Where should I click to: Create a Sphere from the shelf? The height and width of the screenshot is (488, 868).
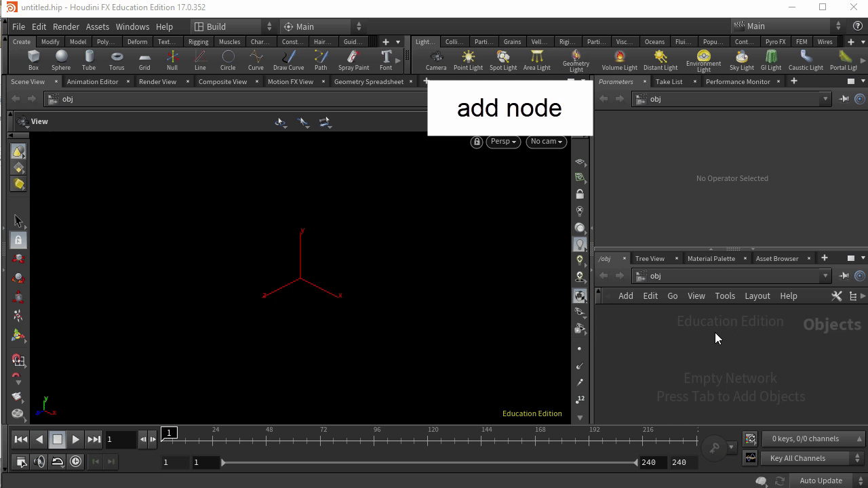tap(61, 60)
